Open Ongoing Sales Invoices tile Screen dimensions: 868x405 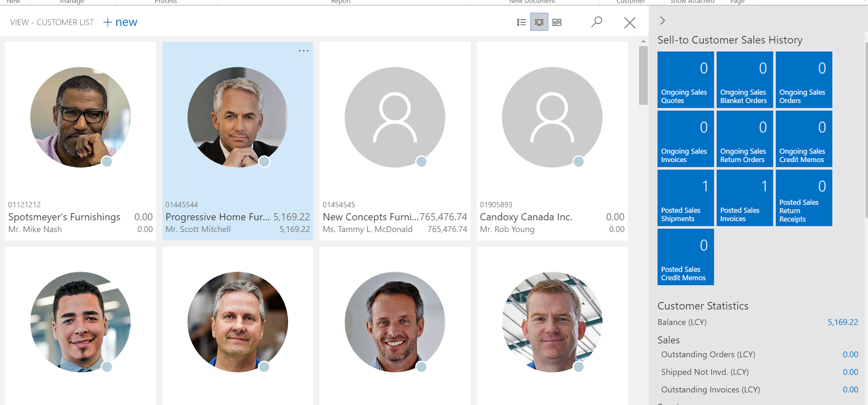point(686,139)
